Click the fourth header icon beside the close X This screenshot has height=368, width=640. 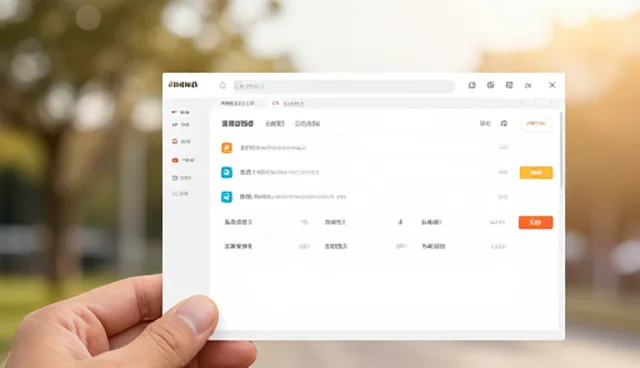(528, 85)
